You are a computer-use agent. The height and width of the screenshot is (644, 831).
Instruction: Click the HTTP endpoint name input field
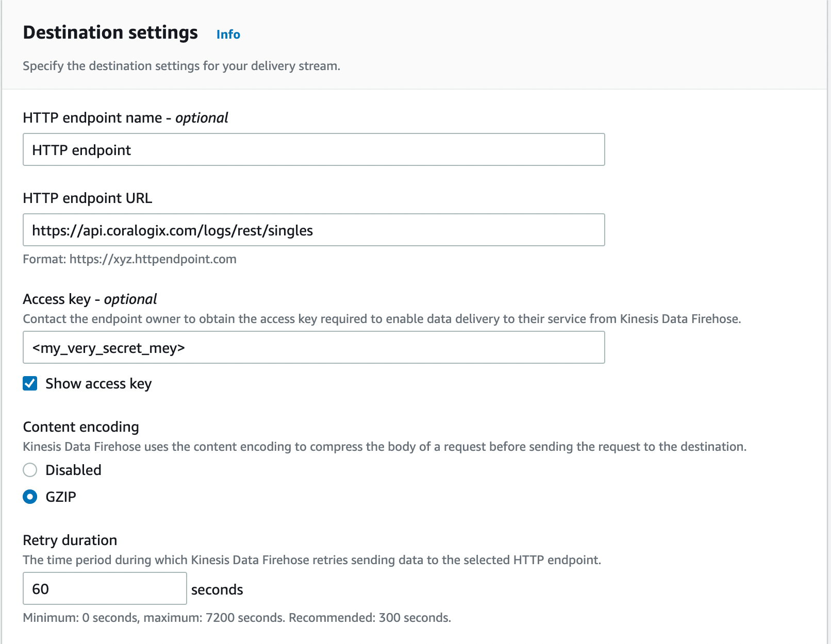pyautogui.click(x=313, y=150)
